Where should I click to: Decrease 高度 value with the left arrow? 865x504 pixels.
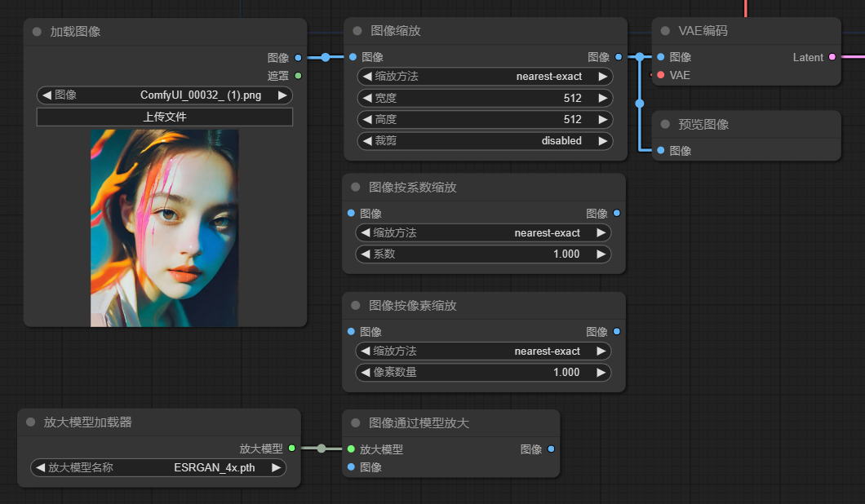point(366,119)
